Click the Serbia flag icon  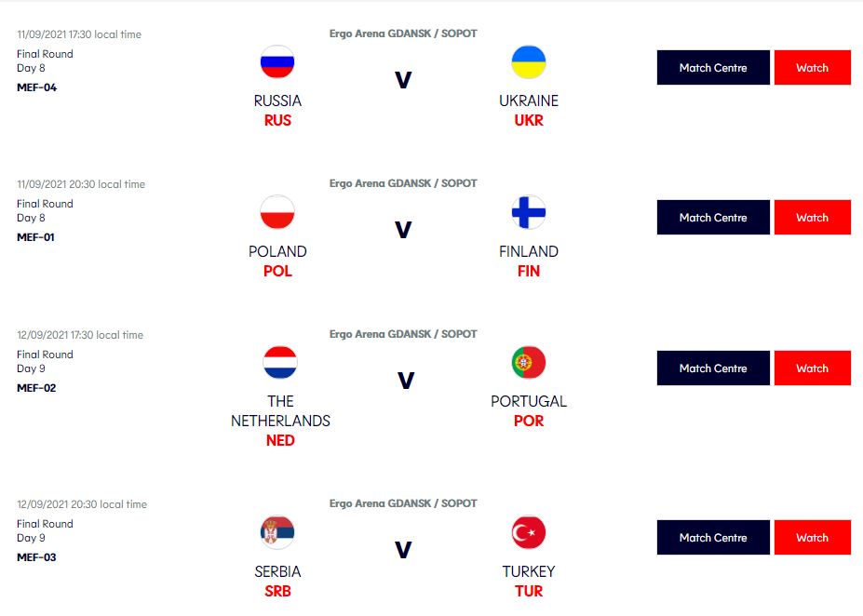point(277,532)
